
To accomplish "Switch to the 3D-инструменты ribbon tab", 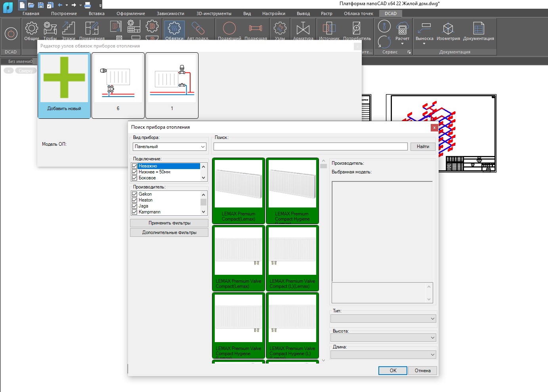I will [x=214, y=13].
